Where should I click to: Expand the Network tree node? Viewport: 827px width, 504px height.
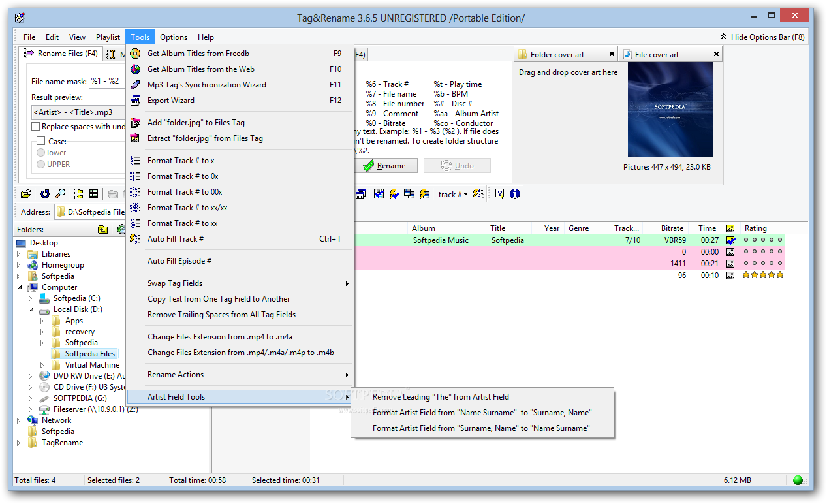(x=19, y=420)
